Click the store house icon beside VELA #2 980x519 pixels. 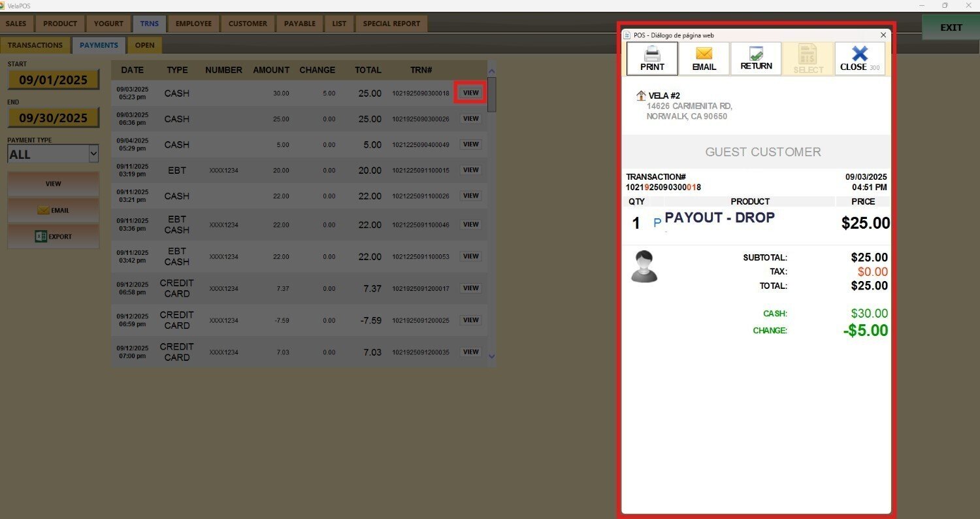[641, 96]
